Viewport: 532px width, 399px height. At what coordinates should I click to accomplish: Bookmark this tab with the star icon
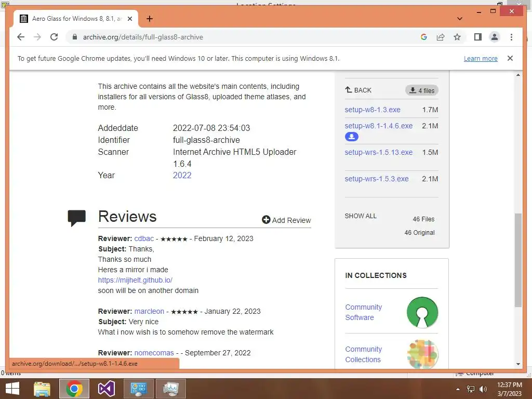[x=457, y=37]
